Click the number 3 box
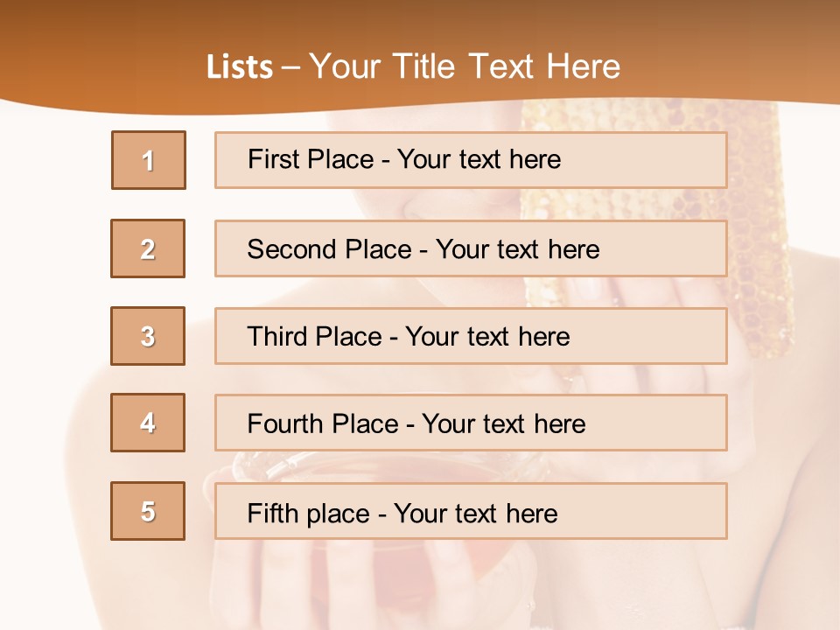The width and height of the screenshot is (840, 630). (x=148, y=336)
